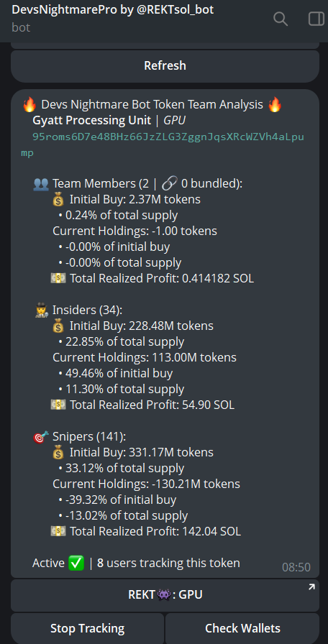Image resolution: width=328 pixels, height=644 pixels.
Task: Click the Team Members people emoji
Action: coord(41,184)
